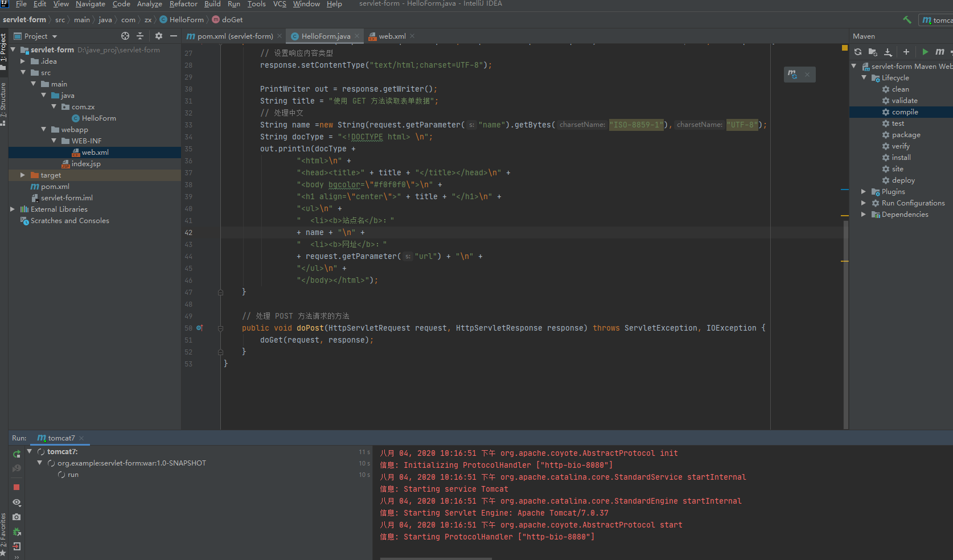The width and height of the screenshot is (953, 560).
Task: Click the camera dump threads icon
Action: click(17, 517)
